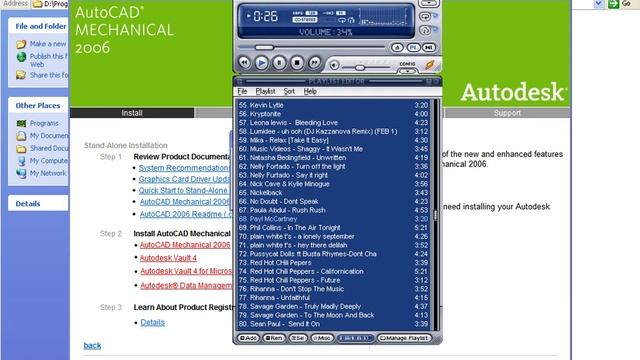Click Autodesk Vault 4 link
The image size is (640, 360).
(168, 258)
